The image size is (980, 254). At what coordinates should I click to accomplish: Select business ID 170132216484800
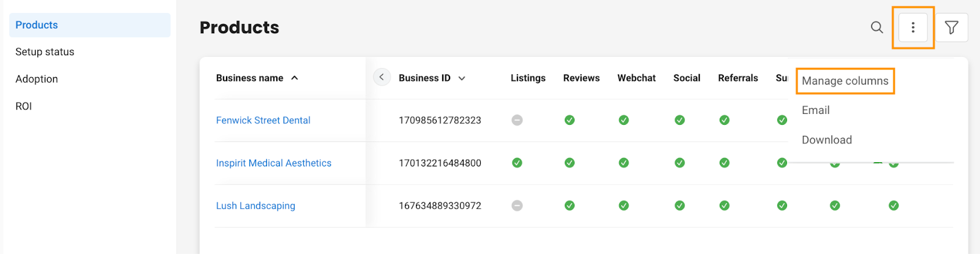coord(440,163)
